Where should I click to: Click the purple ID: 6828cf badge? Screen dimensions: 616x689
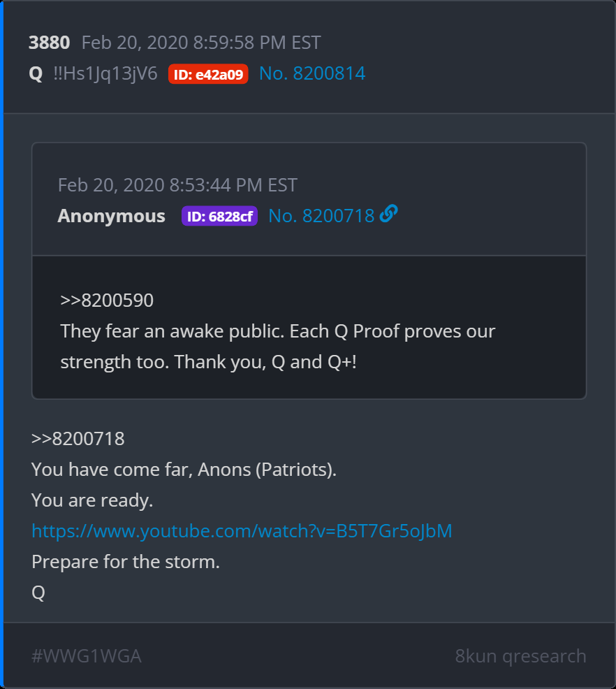219,216
